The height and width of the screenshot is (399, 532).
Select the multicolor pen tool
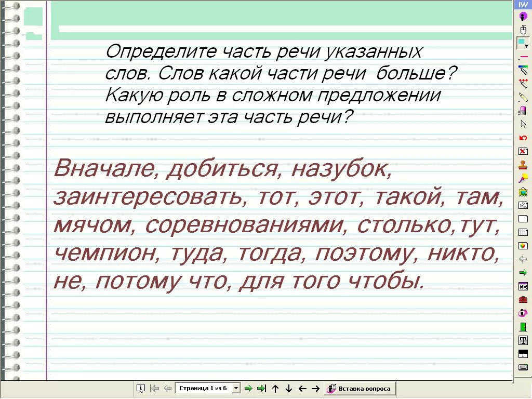[x=523, y=70]
